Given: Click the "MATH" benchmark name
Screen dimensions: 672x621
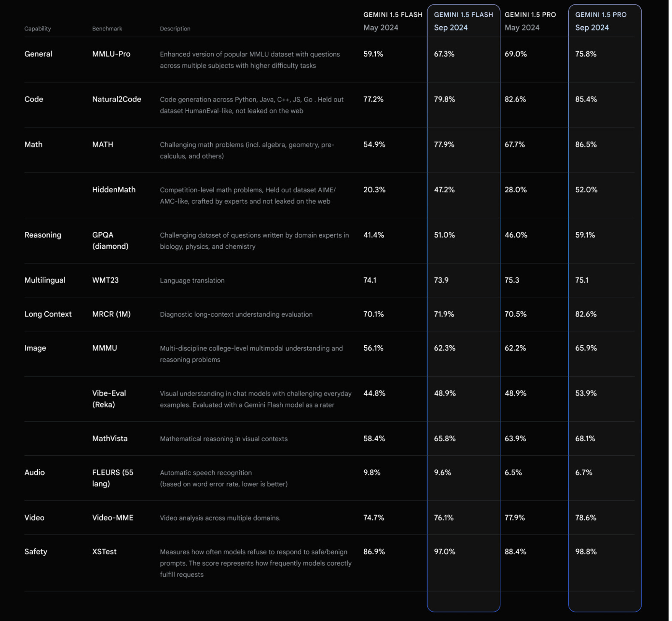Looking at the screenshot, I should (103, 145).
